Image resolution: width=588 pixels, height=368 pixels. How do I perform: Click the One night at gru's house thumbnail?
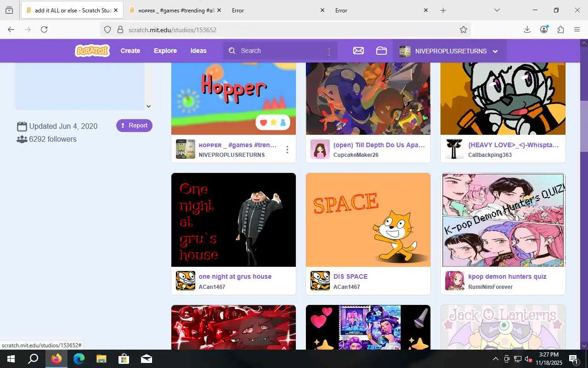[233, 220]
